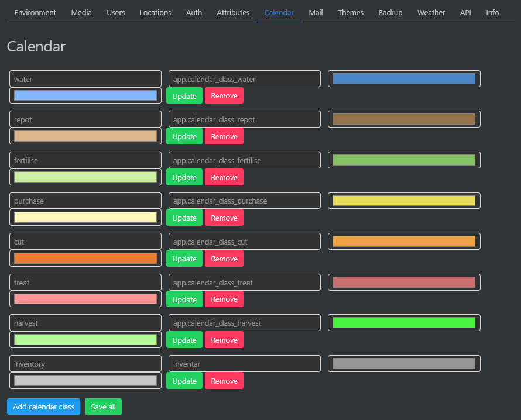Viewport: 521px width, 420px height.
Task: Remove the purchase calendar class
Action: [224, 218]
